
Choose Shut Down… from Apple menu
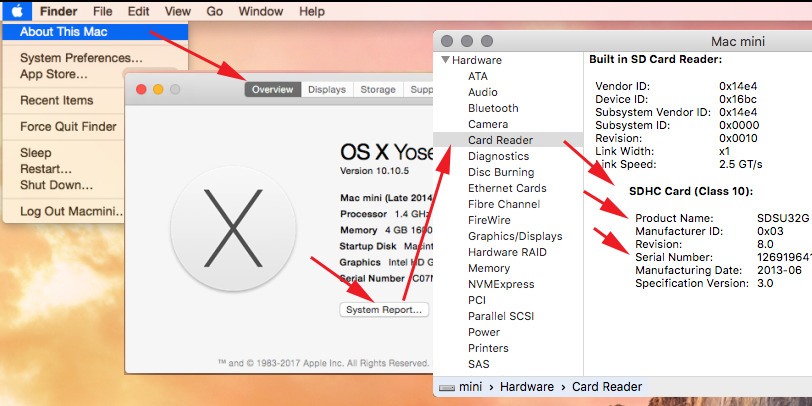click(56, 185)
